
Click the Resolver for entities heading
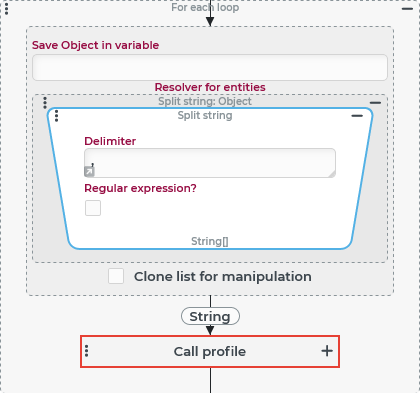pos(210,87)
